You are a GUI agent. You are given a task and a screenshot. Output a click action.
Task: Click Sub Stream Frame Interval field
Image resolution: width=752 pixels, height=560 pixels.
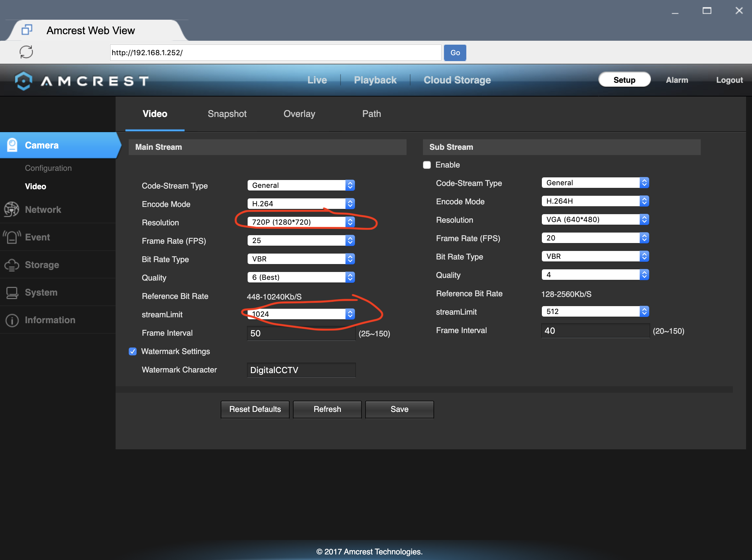click(x=595, y=330)
